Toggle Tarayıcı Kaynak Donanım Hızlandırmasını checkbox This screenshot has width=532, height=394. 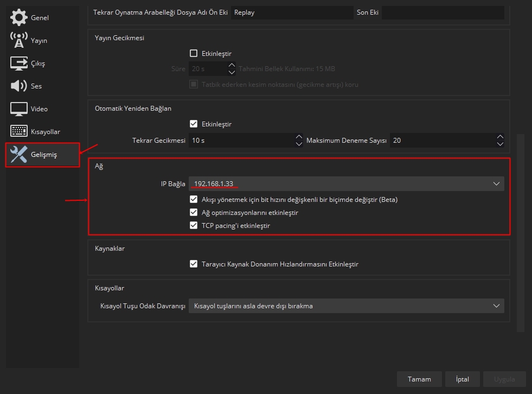(194, 264)
